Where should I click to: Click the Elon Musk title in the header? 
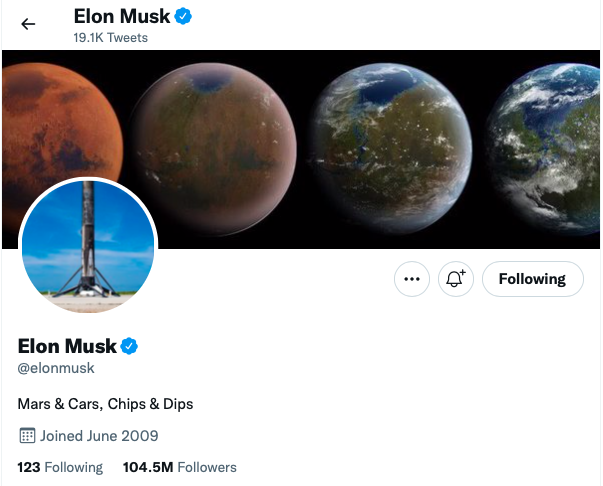(122, 16)
